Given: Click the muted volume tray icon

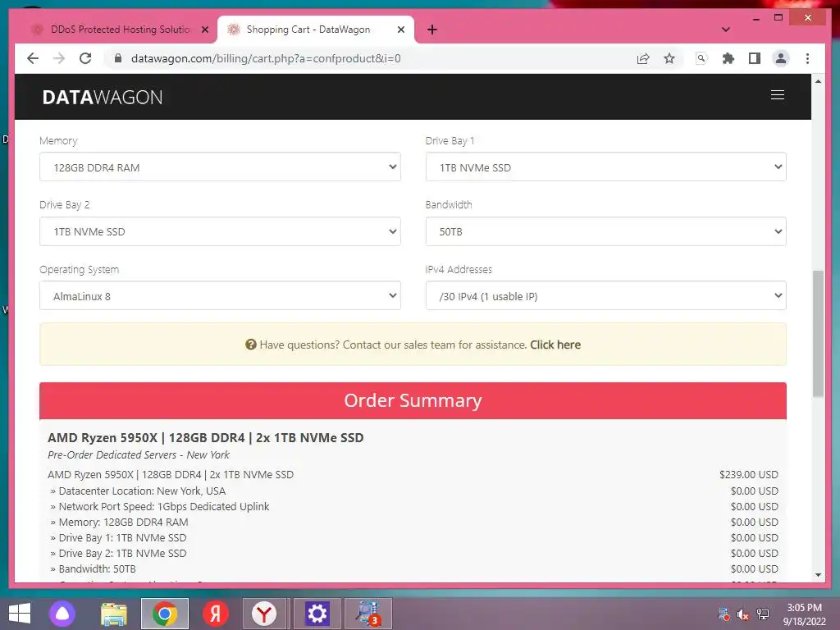Looking at the screenshot, I should coord(742,614).
